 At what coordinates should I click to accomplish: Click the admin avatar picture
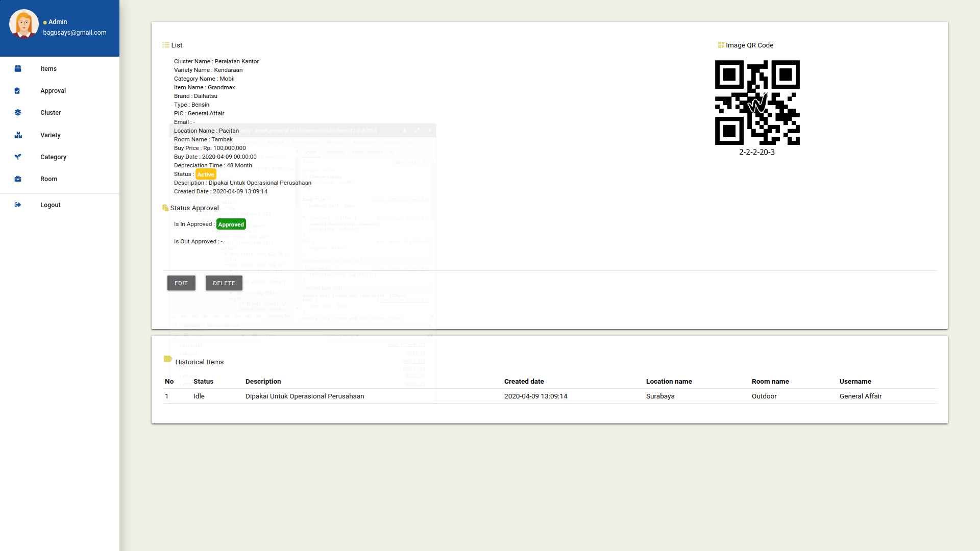tap(24, 24)
